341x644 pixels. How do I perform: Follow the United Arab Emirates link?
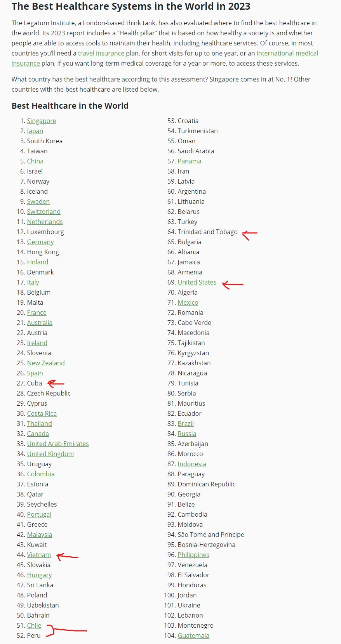[58, 444]
